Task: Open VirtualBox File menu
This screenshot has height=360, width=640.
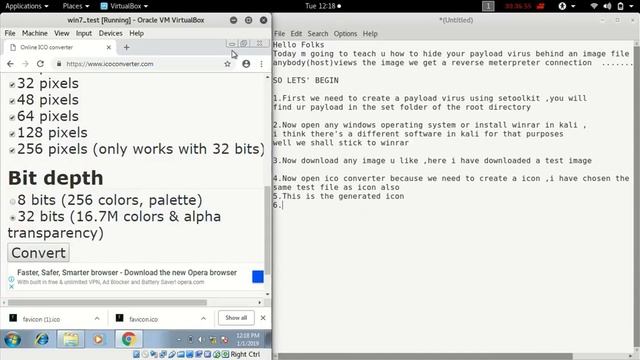Action: coord(10,33)
